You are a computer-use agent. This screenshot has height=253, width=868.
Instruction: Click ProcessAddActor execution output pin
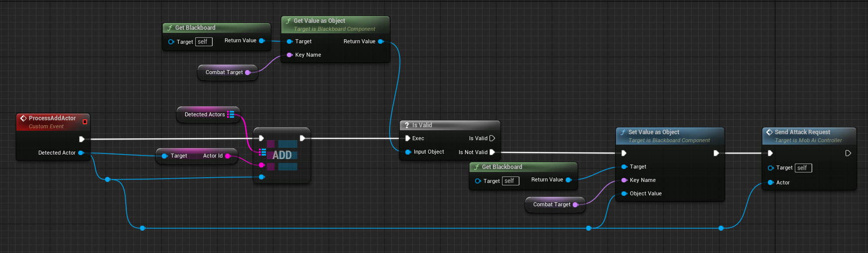(82, 139)
